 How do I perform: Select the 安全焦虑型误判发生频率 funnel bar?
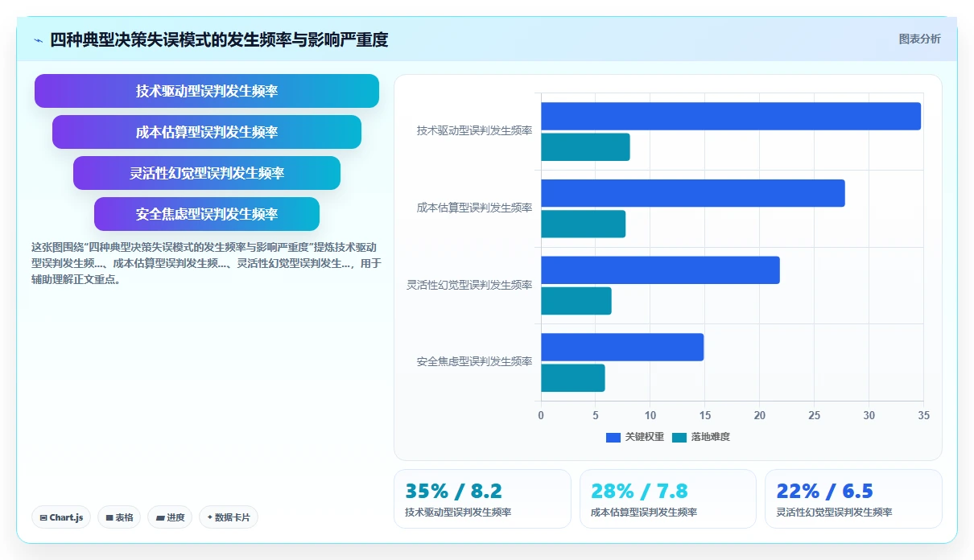tap(207, 214)
